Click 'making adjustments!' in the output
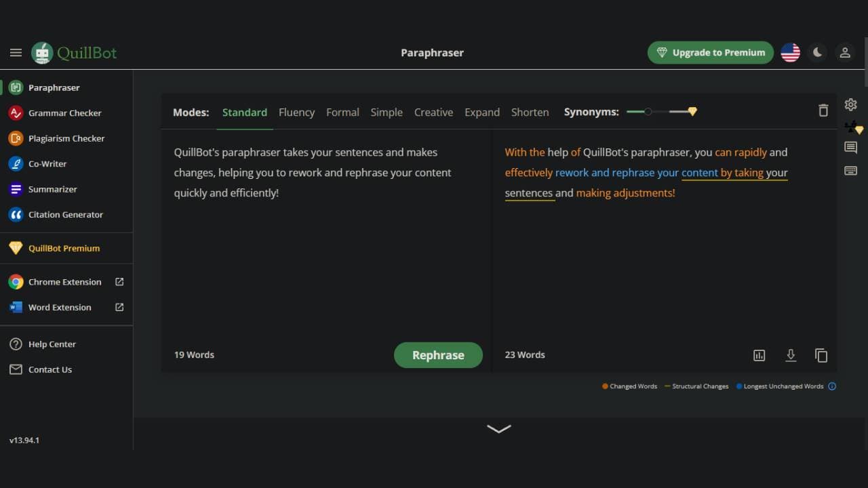This screenshot has height=488, width=868. click(625, 193)
